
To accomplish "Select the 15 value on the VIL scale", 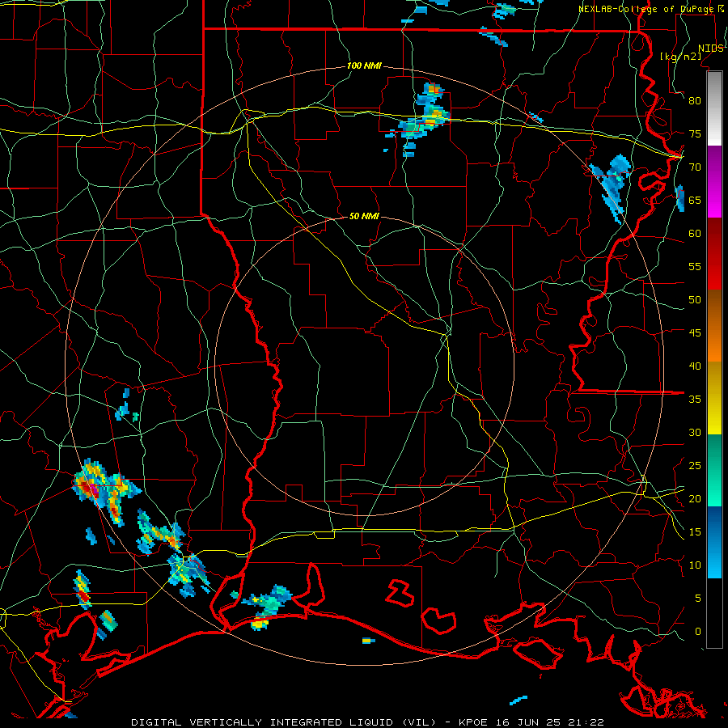I will (695, 532).
